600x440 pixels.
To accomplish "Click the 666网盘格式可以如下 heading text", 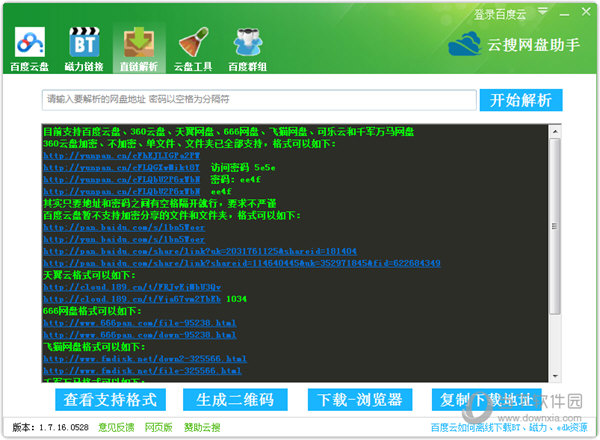I will tap(92, 311).
